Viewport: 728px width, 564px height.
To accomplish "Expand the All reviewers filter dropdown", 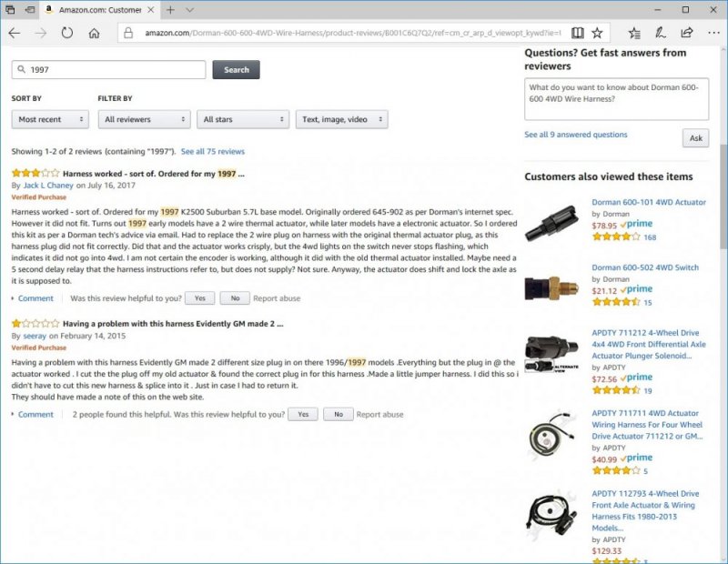I will [x=145, y=119].
